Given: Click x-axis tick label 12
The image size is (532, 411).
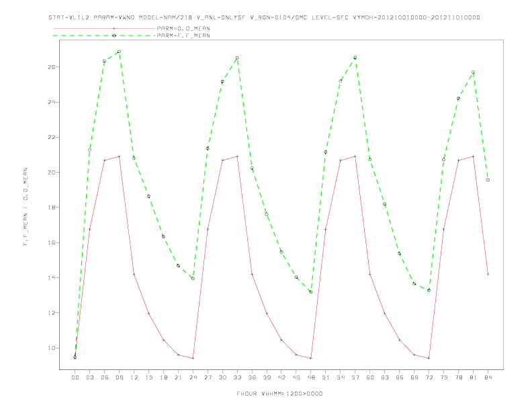Looking at the screenshot, I should coord(134,377).
